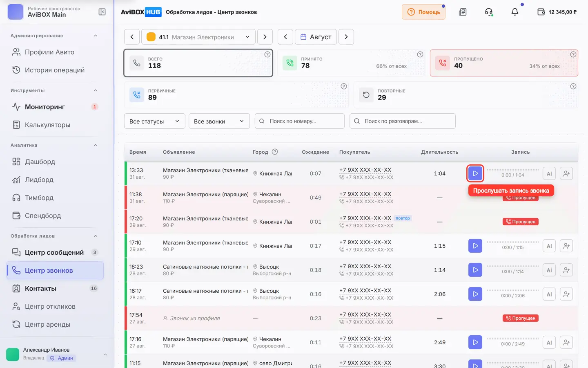Viewport: 588px width, 368px height.
Task: Show help for the Пропущено card
Action: pos(573,54)
